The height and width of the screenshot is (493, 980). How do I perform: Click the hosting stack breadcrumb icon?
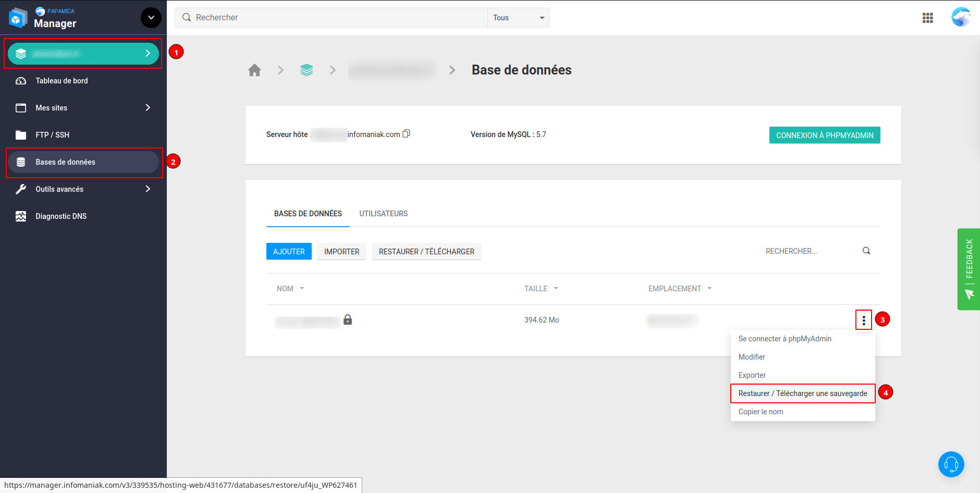coord(307,70)
